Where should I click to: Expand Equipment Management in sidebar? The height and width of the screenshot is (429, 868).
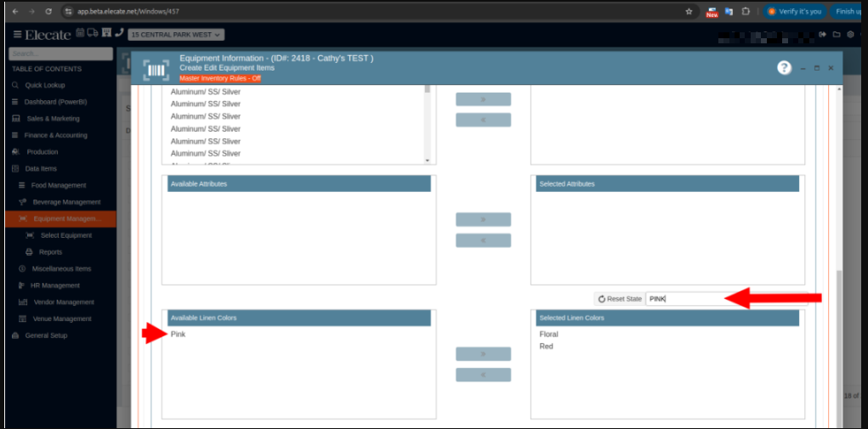[x=66, y=218]
